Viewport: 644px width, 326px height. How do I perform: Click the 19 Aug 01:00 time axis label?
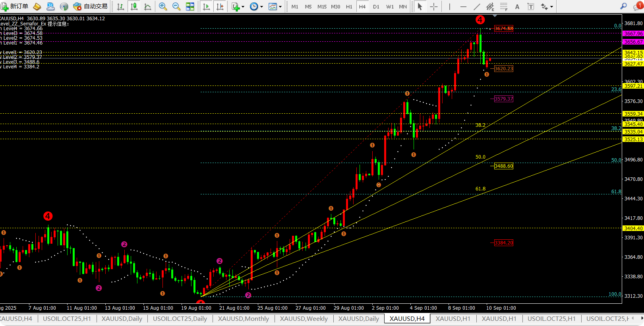point(196,308)
